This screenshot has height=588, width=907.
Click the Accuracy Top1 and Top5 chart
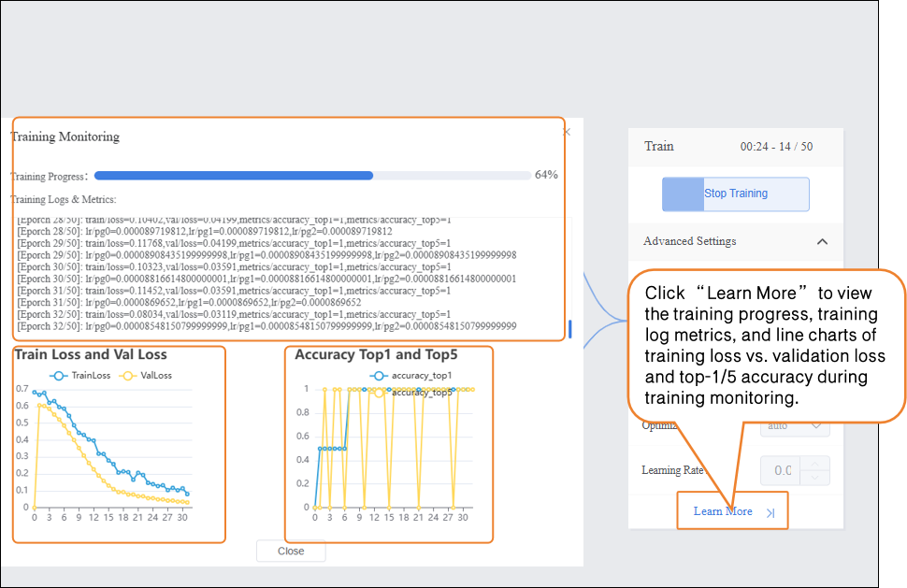[390, 449]
